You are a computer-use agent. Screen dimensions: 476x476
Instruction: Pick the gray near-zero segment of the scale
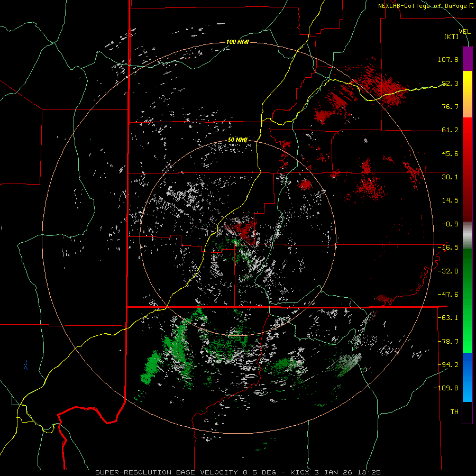pyautogui.click(x=467, y=235)
